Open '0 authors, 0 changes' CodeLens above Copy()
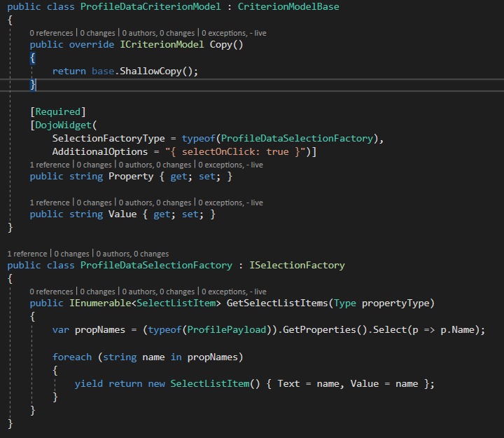This screenshot has height=438, width=504. [158, 33]
